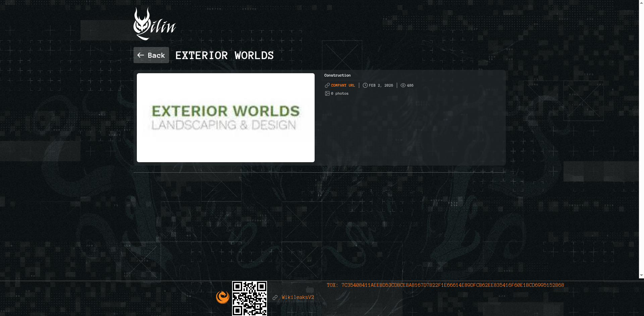Click the FEB 2, 2026 date text
This screenshot has height=316, width=644.
pyautogui.click(x=381, y=85)
